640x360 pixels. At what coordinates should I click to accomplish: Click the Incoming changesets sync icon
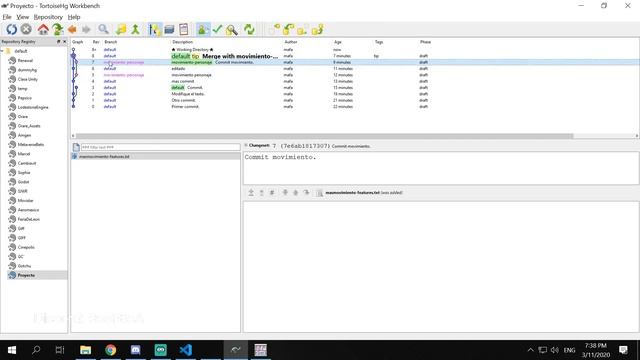pyautogui.click(x=274, y=29)
